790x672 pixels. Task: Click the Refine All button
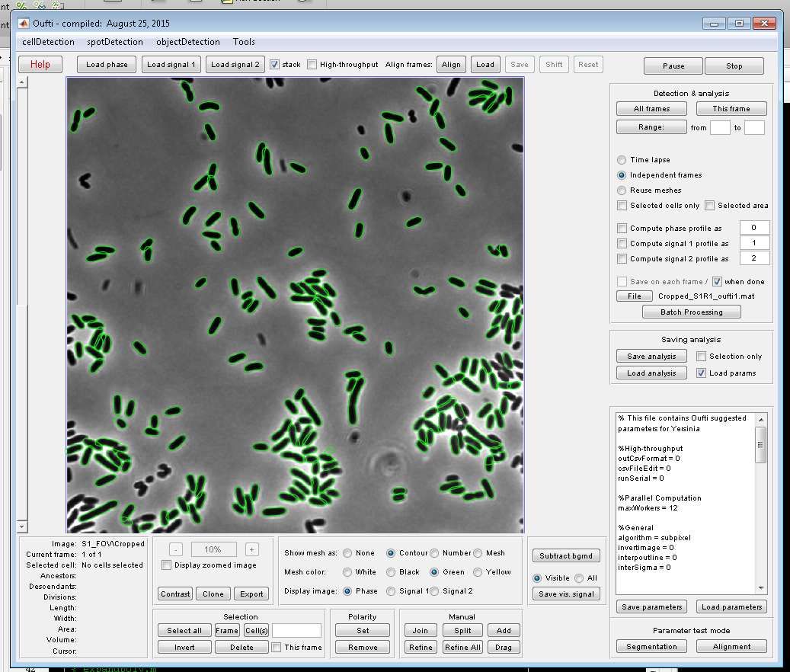click(x=462, y=648)
